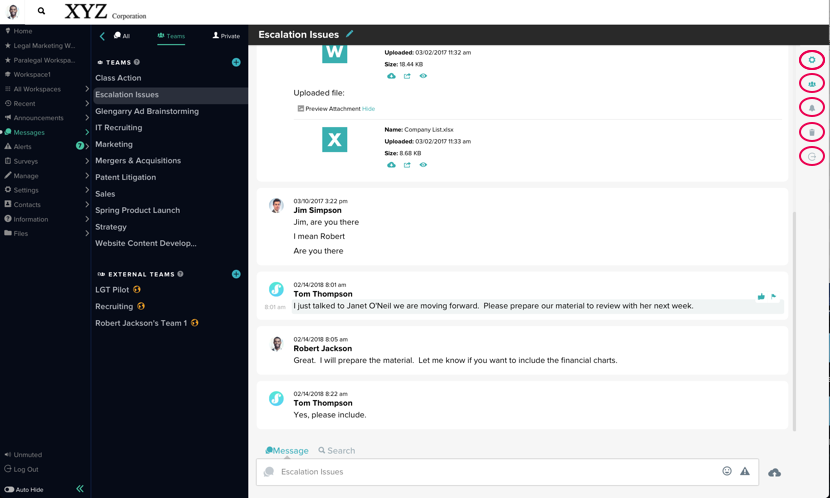This screenshot has width=830, height=498.
Task: Open the search magnifier icon
Action: pos(41,11)
